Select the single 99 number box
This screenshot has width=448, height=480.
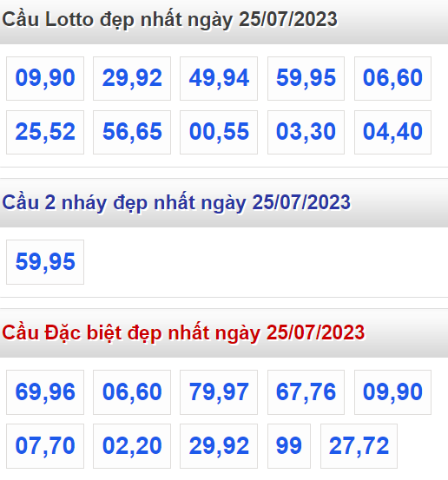point(289,446)
